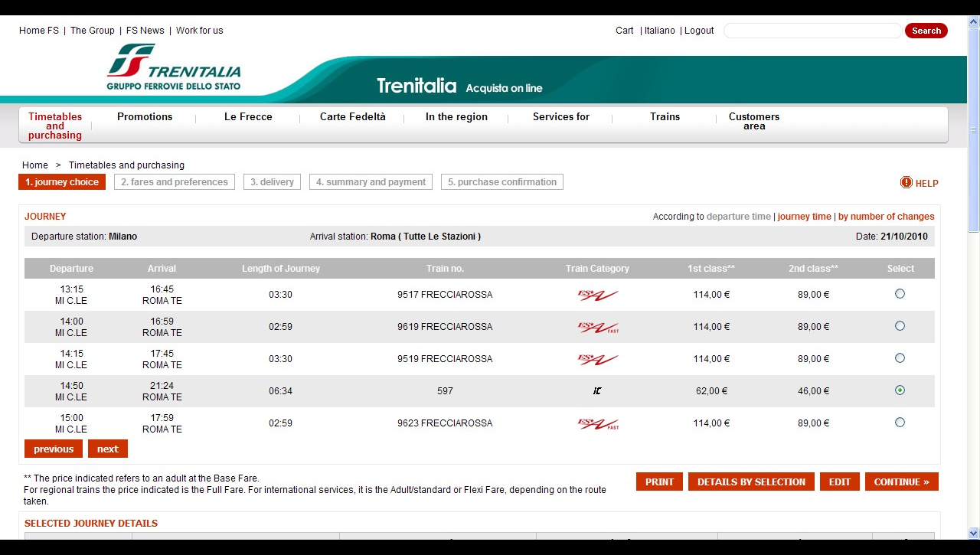Click the Search button
Viewport: 980px width, 555px height.
pyautogui.click(x=926, y=31)
